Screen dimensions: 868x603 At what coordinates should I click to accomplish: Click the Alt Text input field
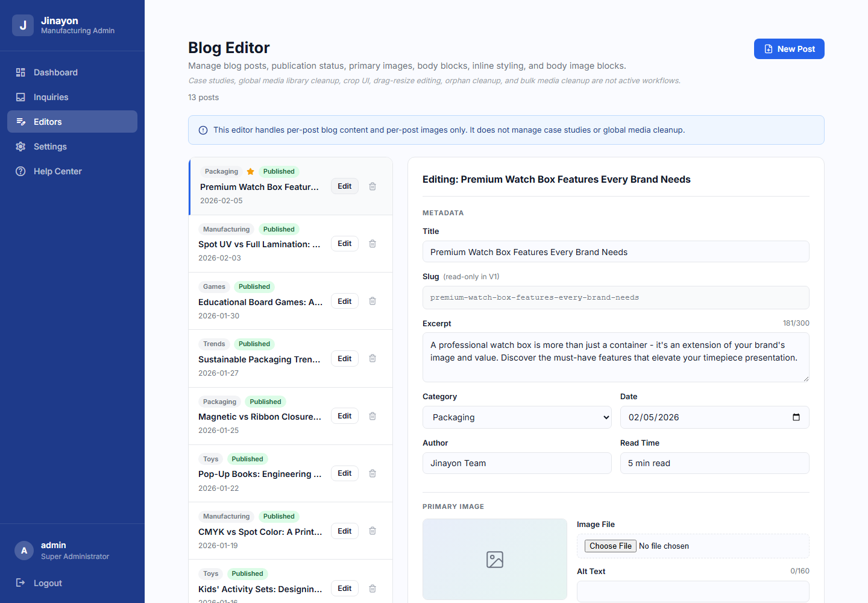pos(693,592)
